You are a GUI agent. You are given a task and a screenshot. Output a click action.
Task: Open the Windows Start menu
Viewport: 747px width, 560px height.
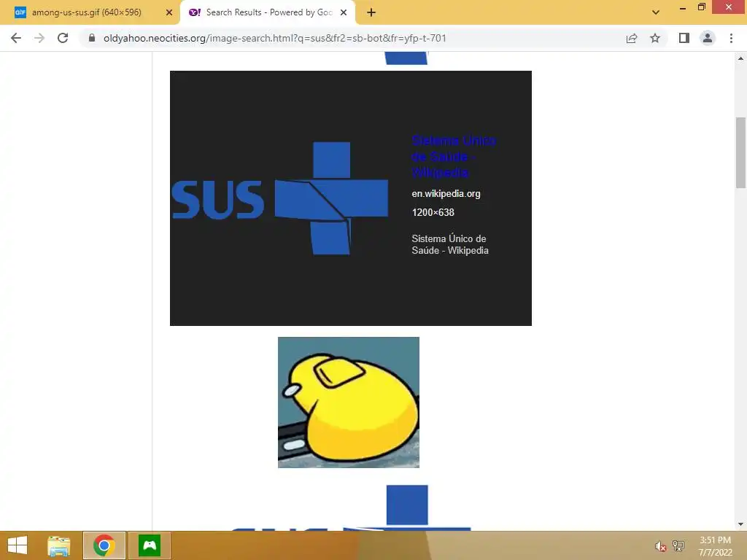tap(18, 545)
